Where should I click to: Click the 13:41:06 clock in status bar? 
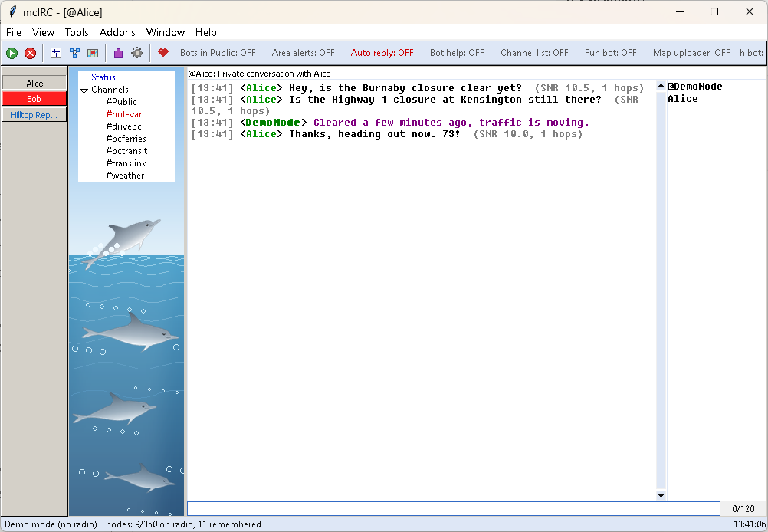[x=750, y=524]
